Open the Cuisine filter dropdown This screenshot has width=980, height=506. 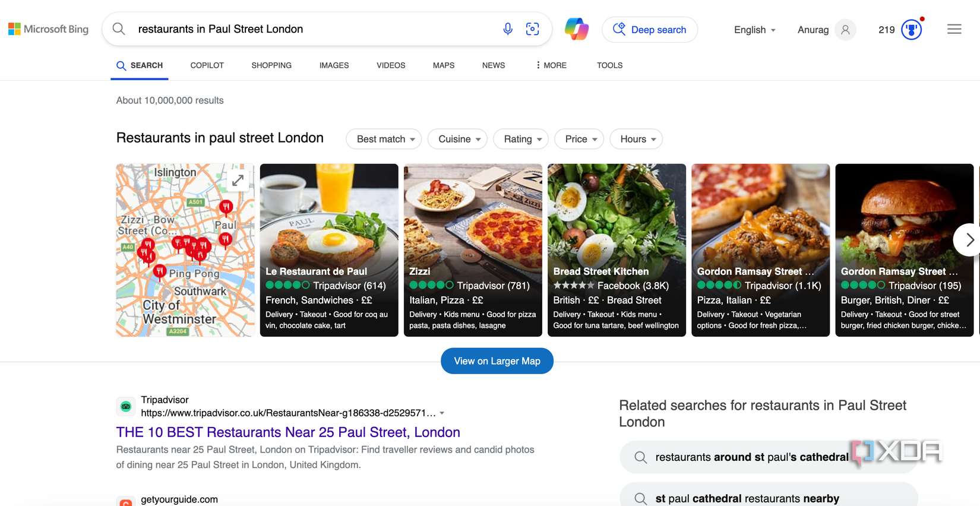coord(457,139)
